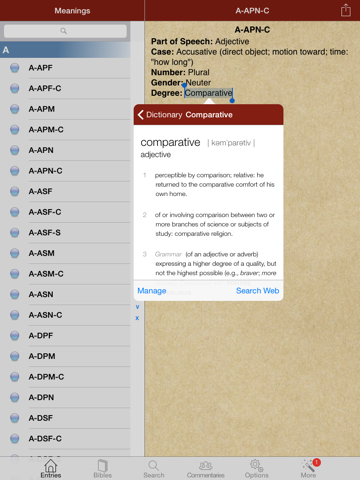Viewport: 360px width, 480px height.
Task: Open the Search tab
Action: [154, 468]
